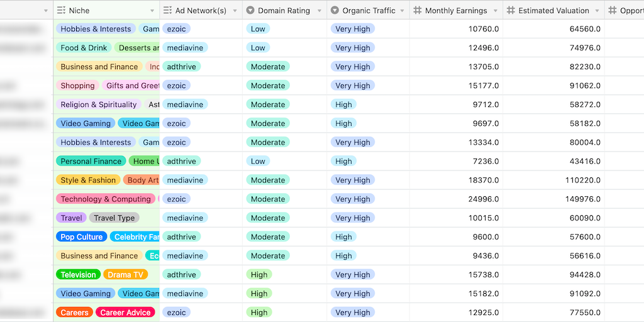Open the Organic Traffic column dropdown arrow

click(x=402, y=11)
